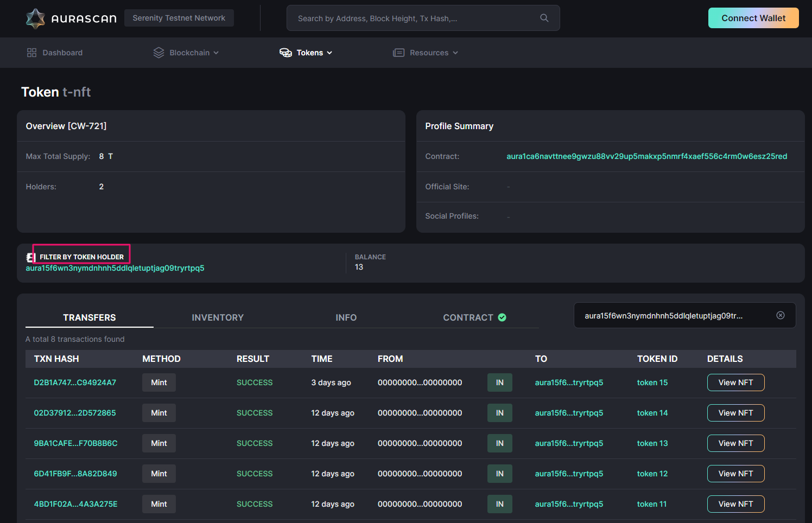812x523 pixels.
Task: Click View NFT for token 15
Action: point(735,382)
